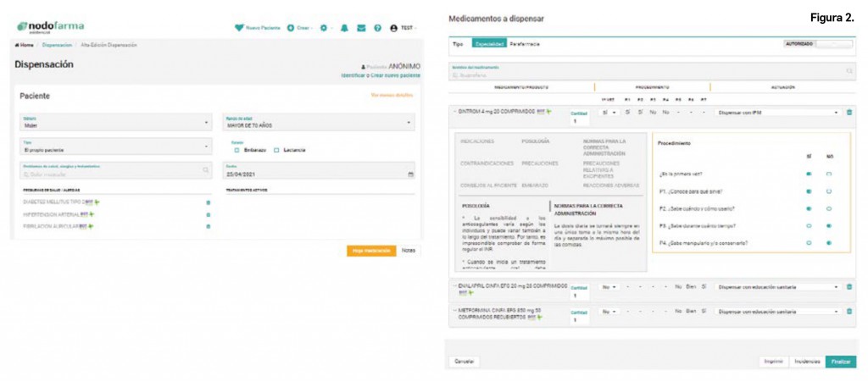This screenshot has width=868, height=382.
Task: Open 'Dispensar con IPM' actuación dropdown
Action: pos(777,112)
